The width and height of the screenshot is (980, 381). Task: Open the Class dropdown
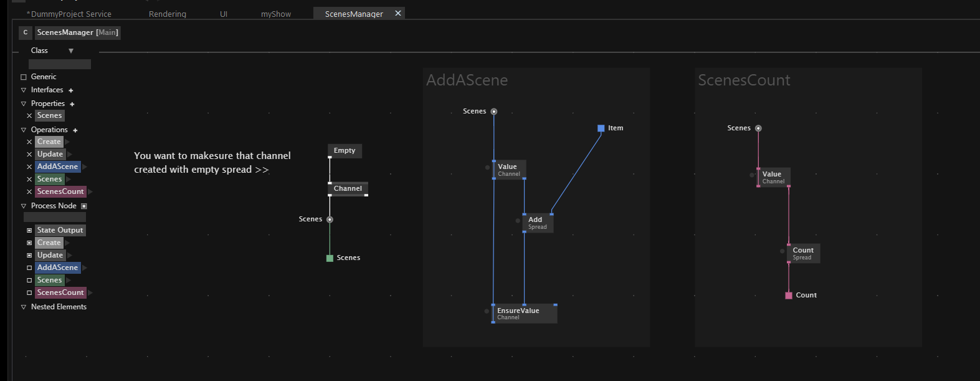coord(71,51)
